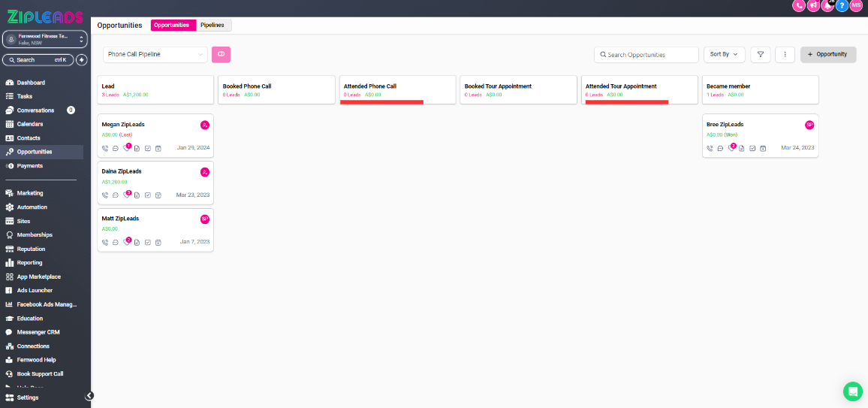Open the MS user profile avatar
Screen dimensions: 868x408
857,5
